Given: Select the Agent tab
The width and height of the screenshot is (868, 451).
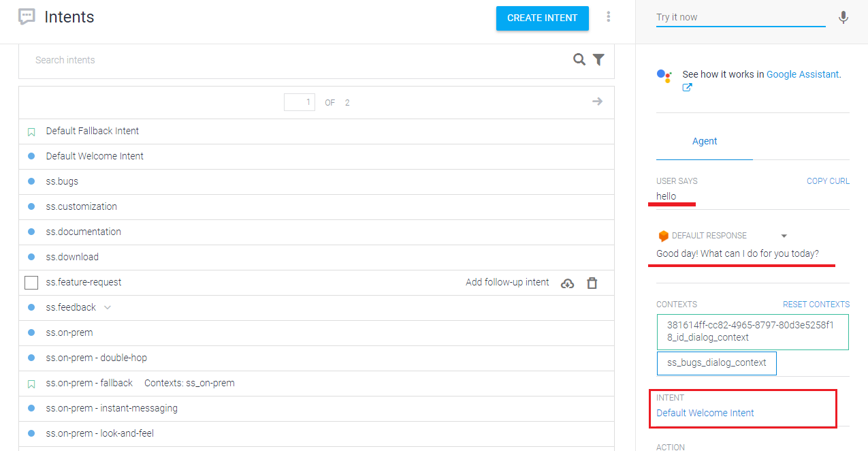Looking at the screenshot, I should (705, 141).
